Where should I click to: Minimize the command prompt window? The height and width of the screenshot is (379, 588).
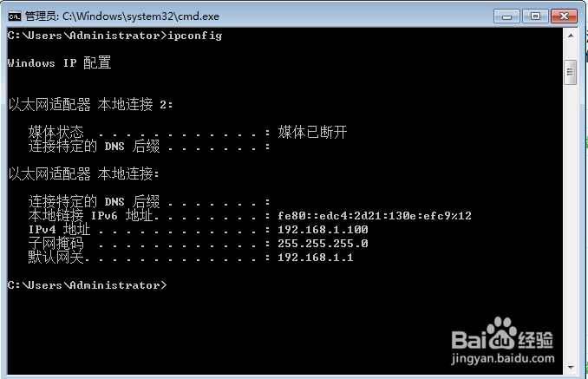[x=506, y=16]
